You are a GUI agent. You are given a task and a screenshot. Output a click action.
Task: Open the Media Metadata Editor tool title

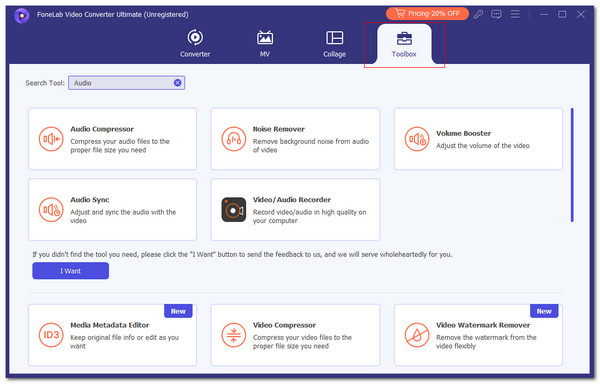coord(109,325)
